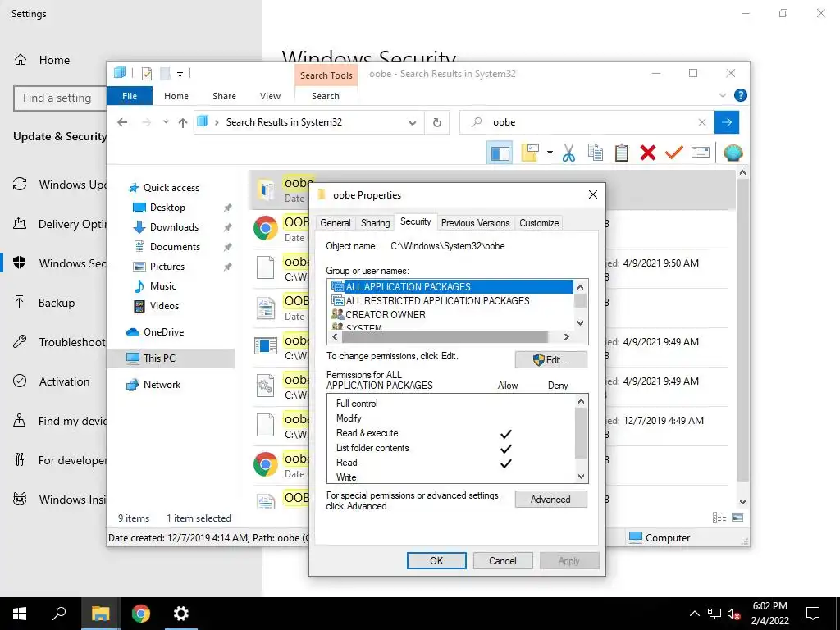
Task: Switch to large icons view in status bar
Action: coord(737,518)
